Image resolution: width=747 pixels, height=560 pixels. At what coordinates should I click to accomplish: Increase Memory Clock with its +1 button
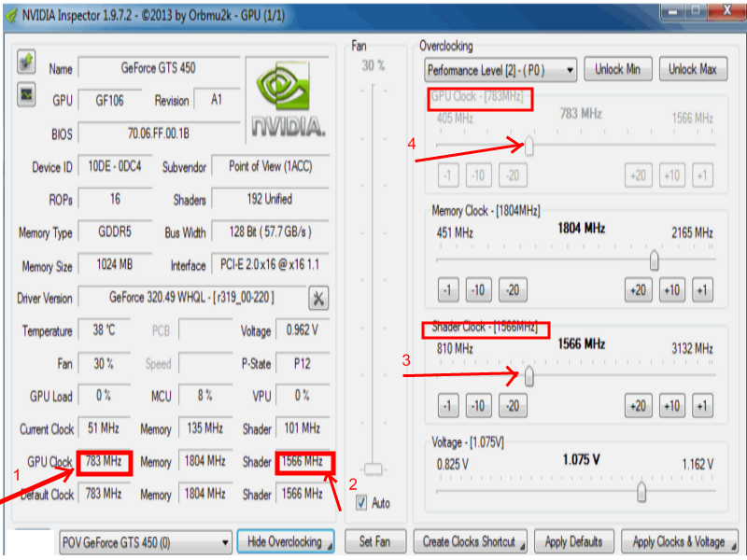[702, 290]
